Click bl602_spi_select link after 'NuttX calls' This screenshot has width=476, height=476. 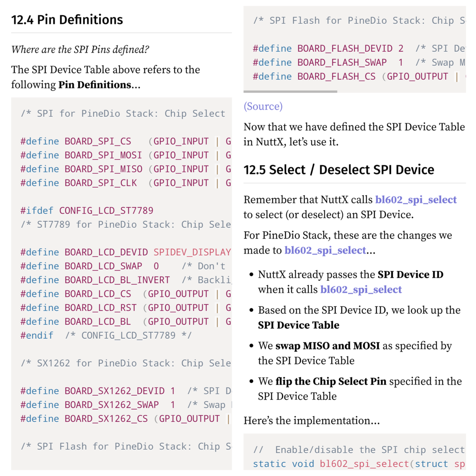tap(415, 200)
